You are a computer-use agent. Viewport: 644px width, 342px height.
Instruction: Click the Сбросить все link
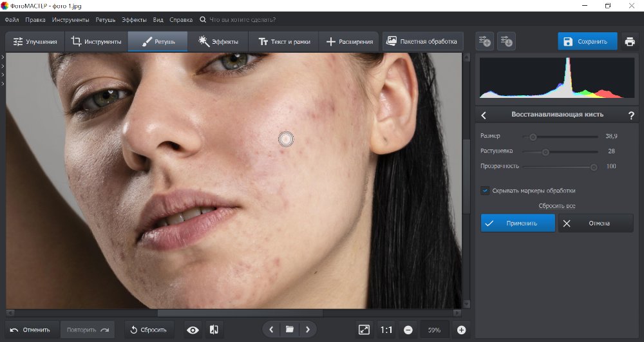(x=557, y=206)
